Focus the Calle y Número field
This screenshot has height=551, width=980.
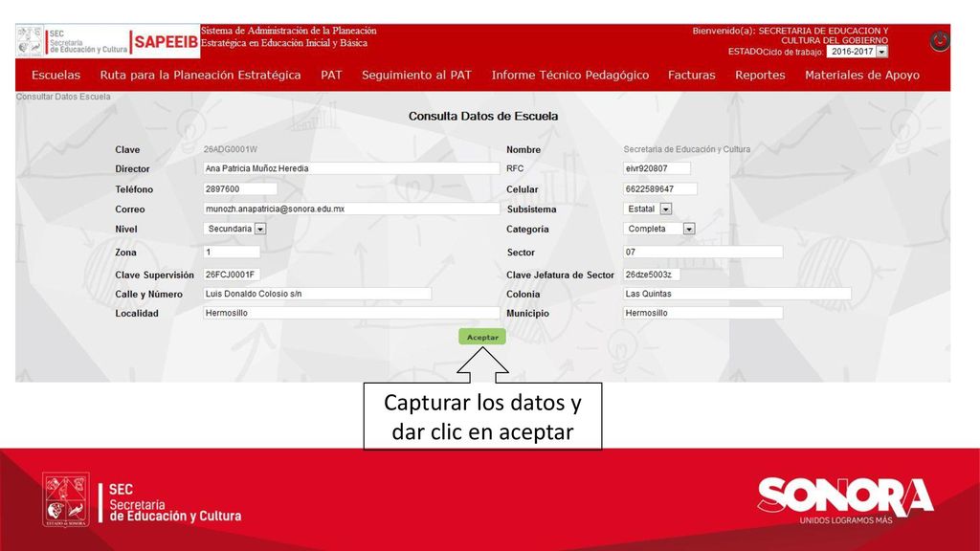pos(317,294)
